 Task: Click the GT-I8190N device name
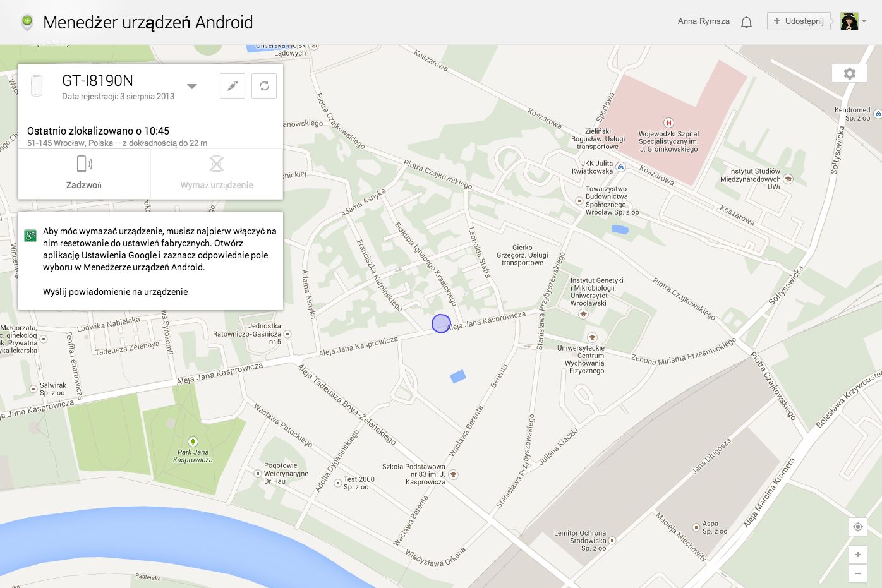[x=97, y=81]
